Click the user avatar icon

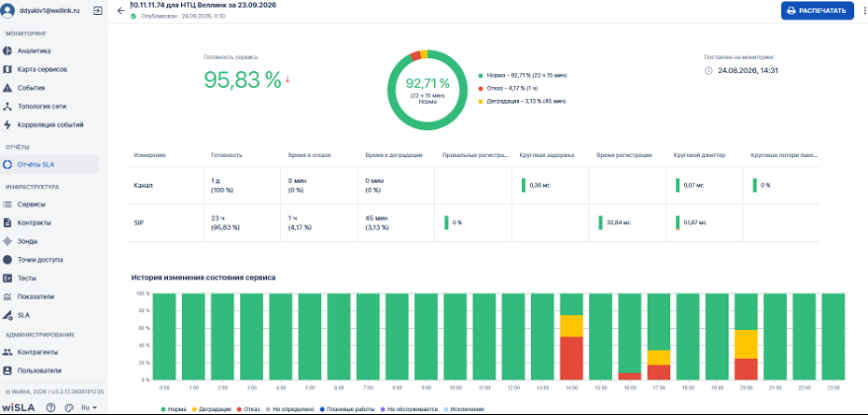tap(8, 10)
